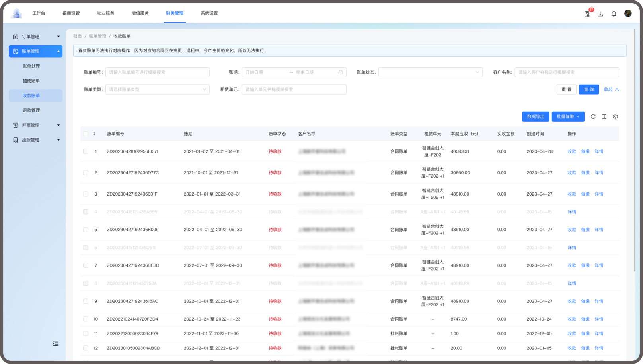The image size is (643, 364).
Task: Expand the 批量催缴 dropdown button
Action: click(x=568, y=116)
